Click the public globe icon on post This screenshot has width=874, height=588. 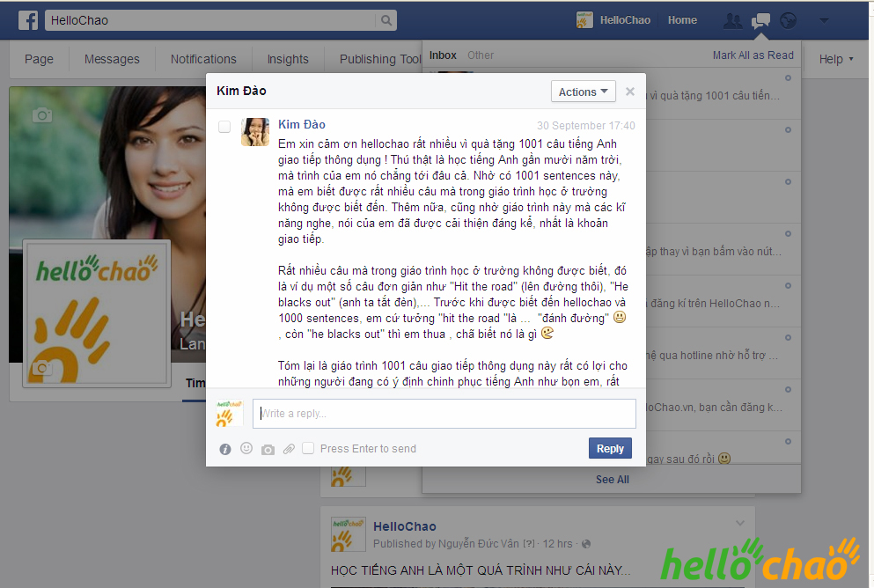tap(586, 544)
